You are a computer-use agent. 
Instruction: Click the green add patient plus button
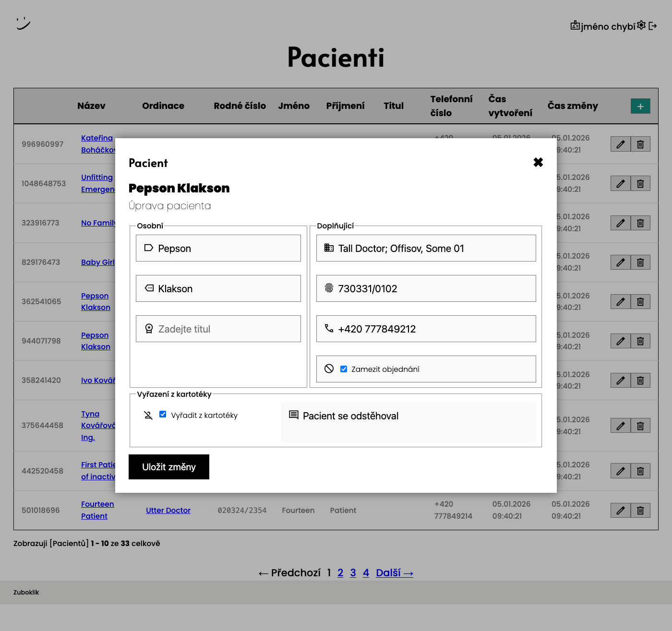click(x=640, y=106)
